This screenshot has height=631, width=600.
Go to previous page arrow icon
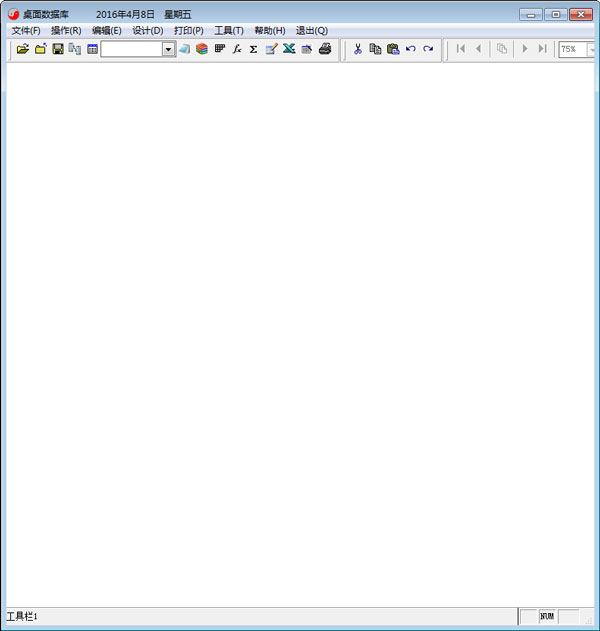pos(478,49)
